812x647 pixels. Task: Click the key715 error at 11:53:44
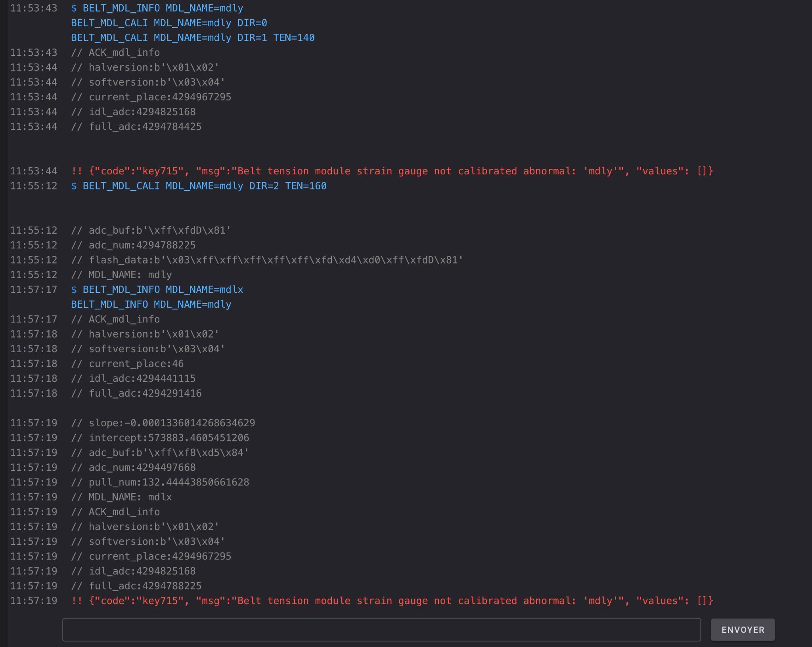coord(392,171)
